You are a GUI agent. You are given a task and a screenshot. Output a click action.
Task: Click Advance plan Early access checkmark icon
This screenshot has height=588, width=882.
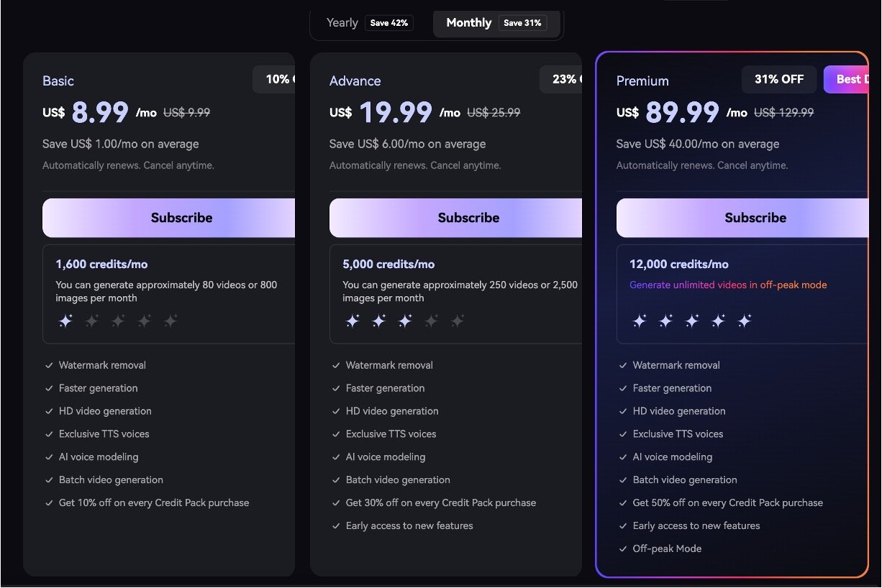click(336, 526)
